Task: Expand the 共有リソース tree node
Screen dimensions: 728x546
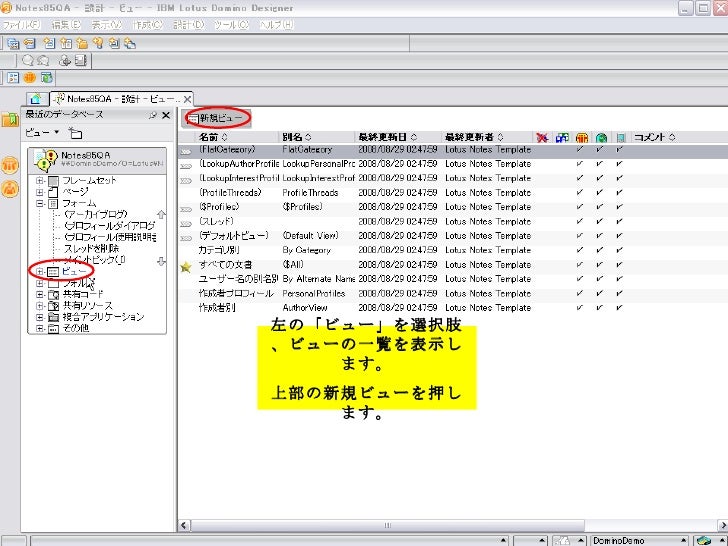Action: coord(40,306)
